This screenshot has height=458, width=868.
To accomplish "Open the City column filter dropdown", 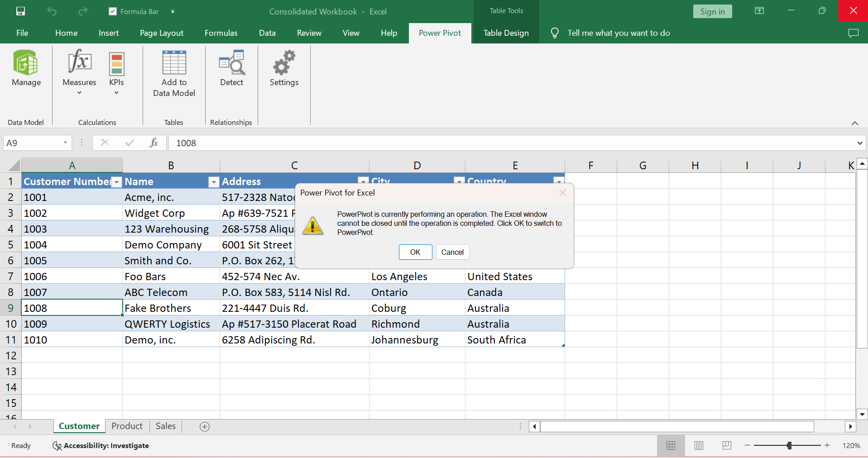I will click(459, 181).
